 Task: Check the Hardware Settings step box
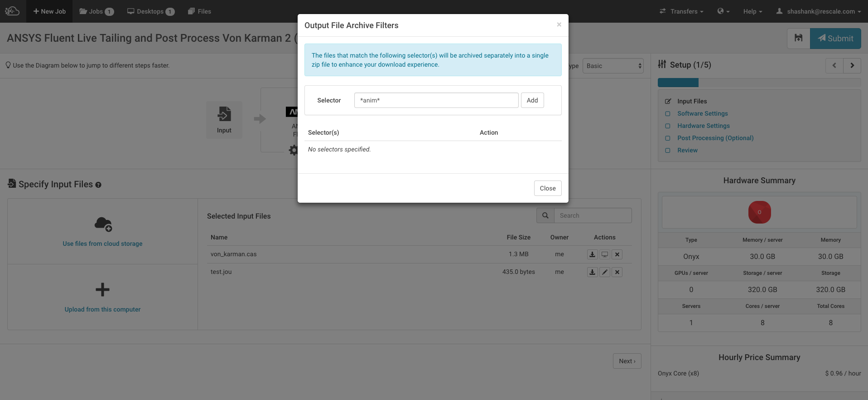click(x=667, y=126)
